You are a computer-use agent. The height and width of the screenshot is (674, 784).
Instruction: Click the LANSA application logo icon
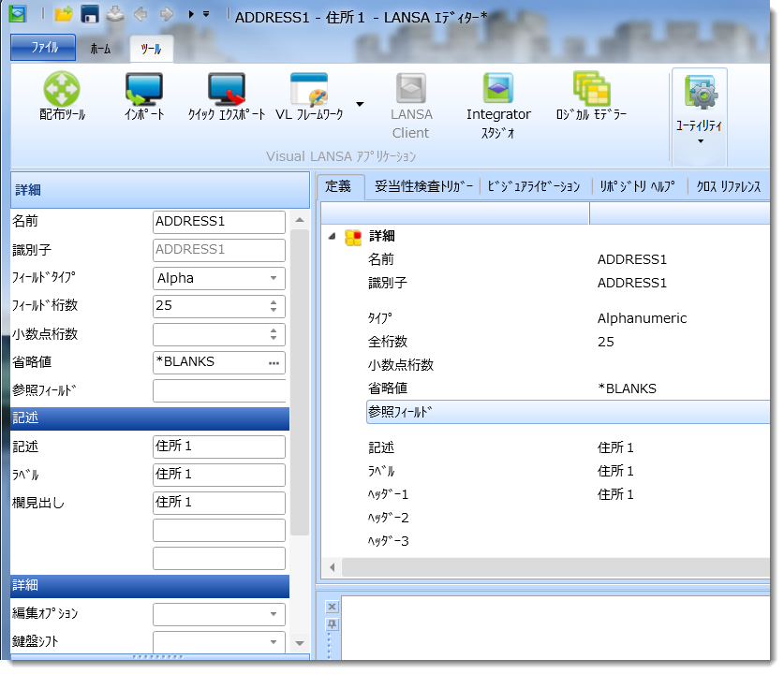[x=18, y=13]
